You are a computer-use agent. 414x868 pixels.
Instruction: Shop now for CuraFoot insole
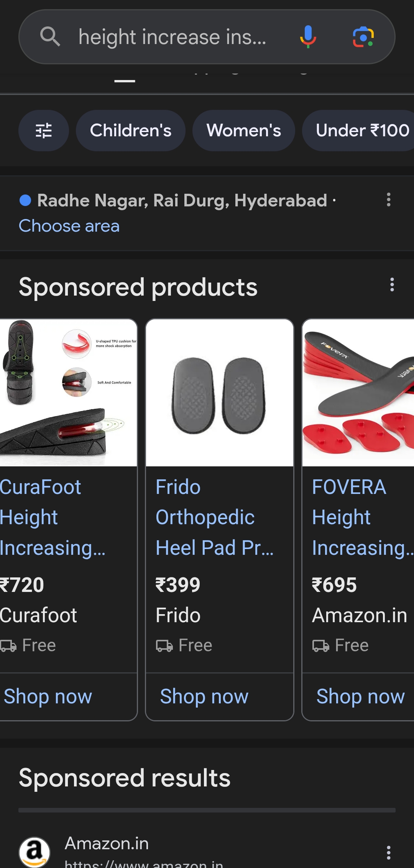click(48, 696)
